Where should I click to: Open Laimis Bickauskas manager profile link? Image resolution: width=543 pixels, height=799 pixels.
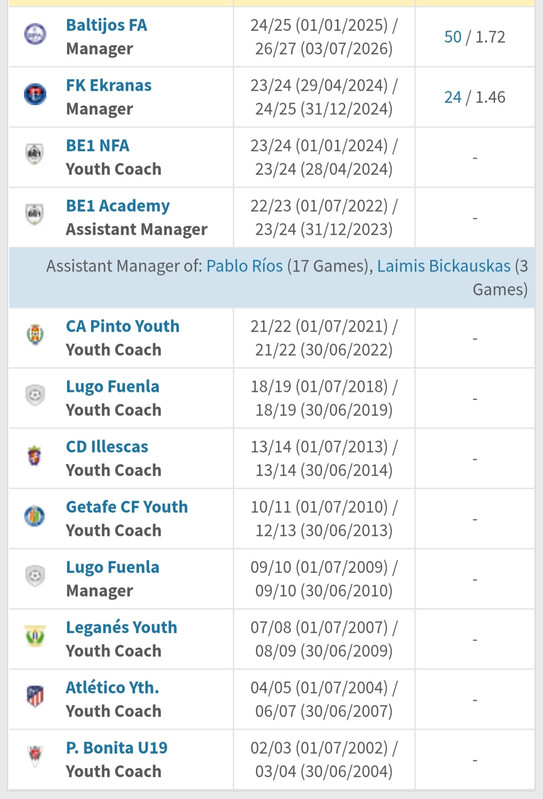tap(444, 266)
